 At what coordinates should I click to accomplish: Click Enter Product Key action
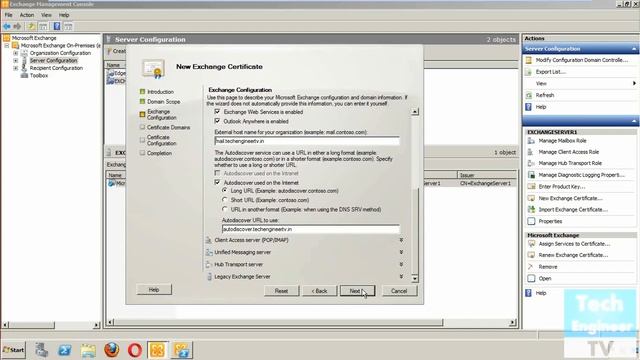tap(562, 187)
